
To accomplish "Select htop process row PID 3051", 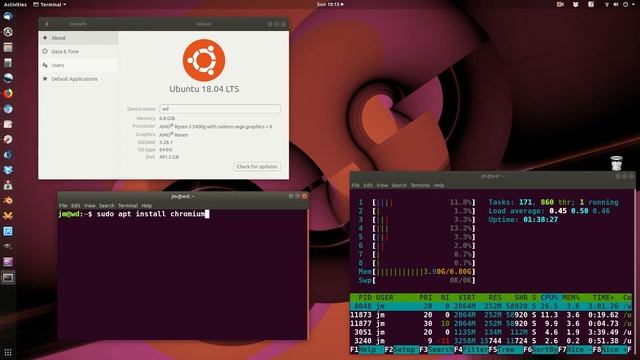I will click(491, 332).
